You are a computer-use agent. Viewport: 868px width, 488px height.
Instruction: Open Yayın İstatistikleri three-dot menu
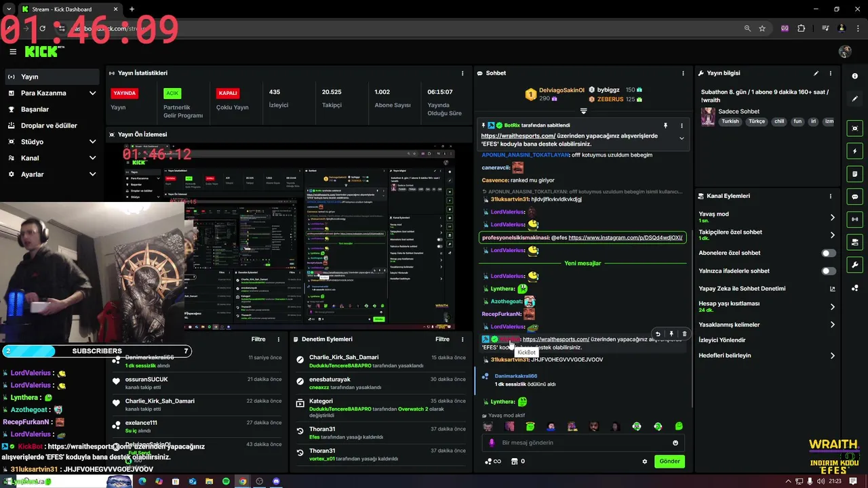pos(462,73)
